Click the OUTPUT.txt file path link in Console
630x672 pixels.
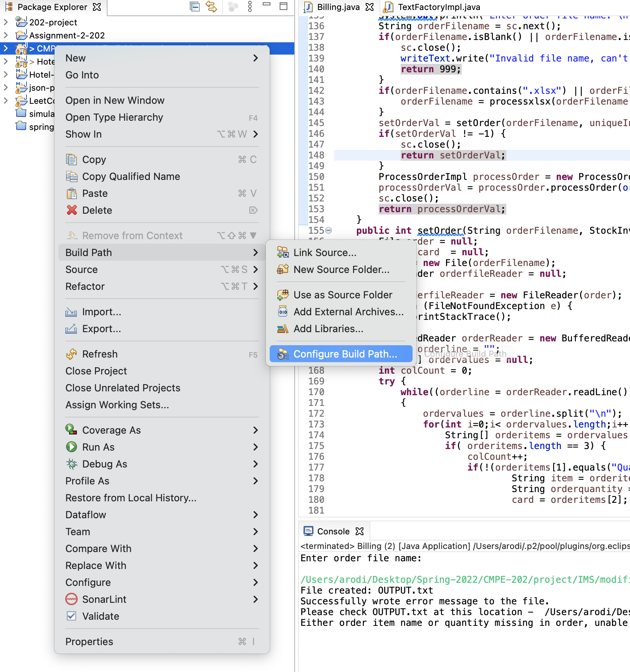coord(465,579)
